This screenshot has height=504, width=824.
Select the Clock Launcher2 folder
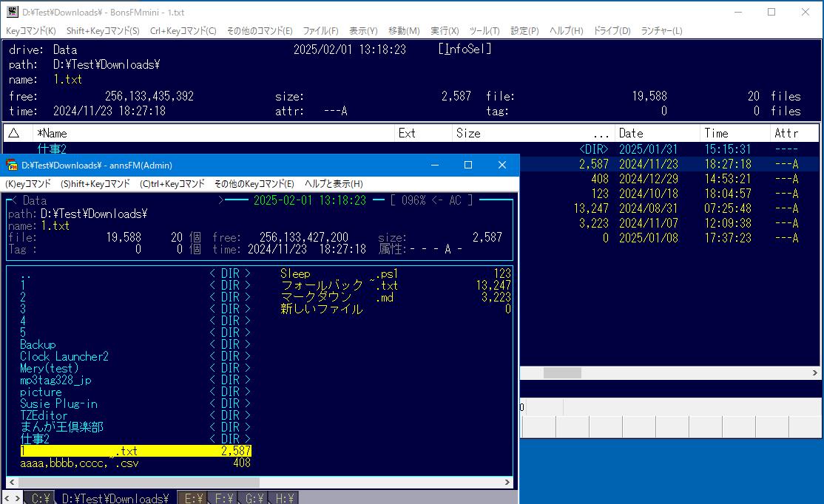(64, 356)
